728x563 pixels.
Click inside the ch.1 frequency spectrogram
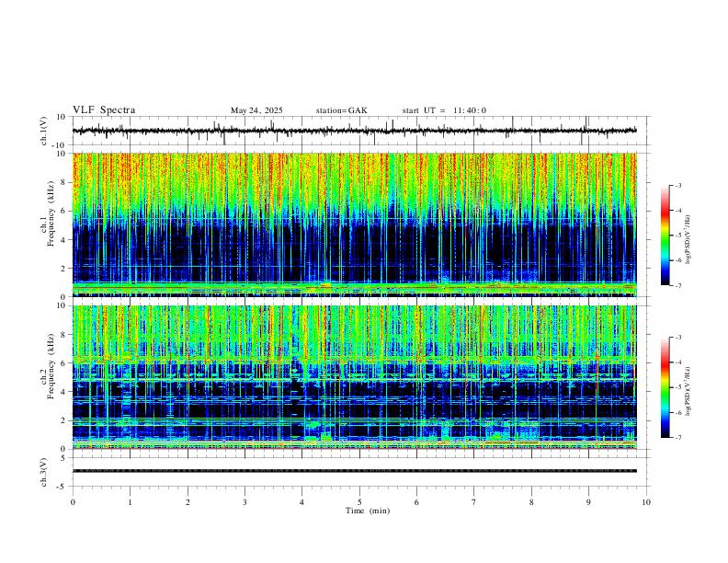355,224
